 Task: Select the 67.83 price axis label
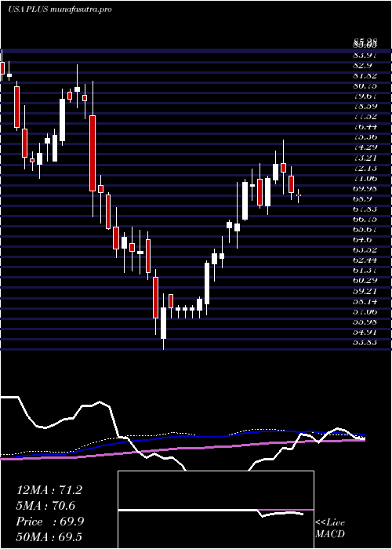coord(365,209)
